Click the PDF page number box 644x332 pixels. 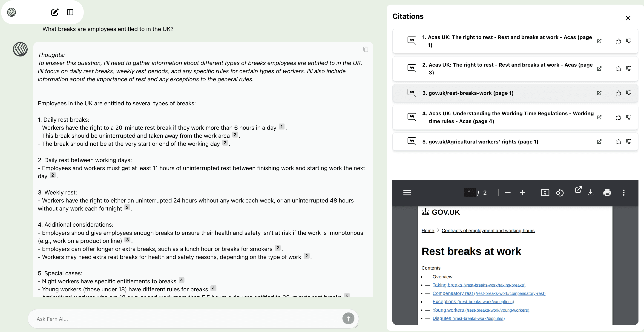469,193
